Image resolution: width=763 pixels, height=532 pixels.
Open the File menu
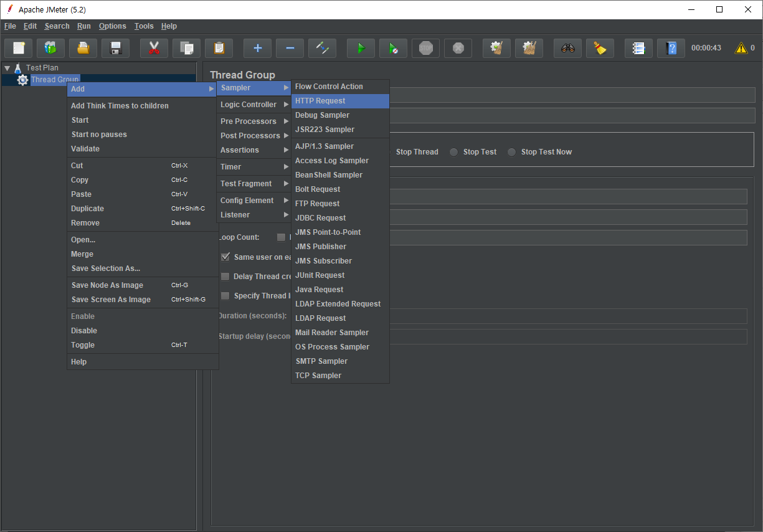[x=10, y=26]
